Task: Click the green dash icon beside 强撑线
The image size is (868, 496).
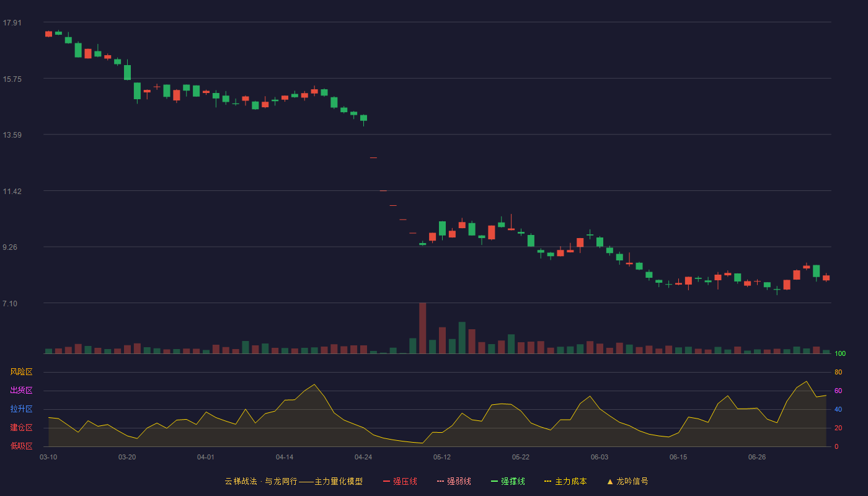Action: coord(494,481)
